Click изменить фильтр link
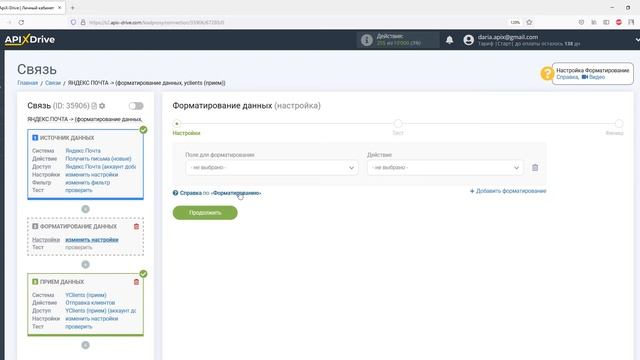The height and width of the screenshot is (360, 640). click(x=87, y=182)
